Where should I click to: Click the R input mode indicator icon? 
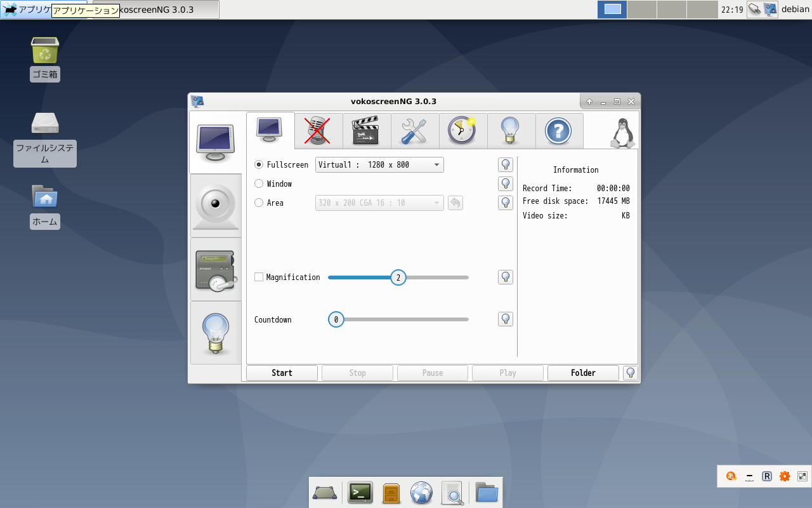[x=767, y=476]
